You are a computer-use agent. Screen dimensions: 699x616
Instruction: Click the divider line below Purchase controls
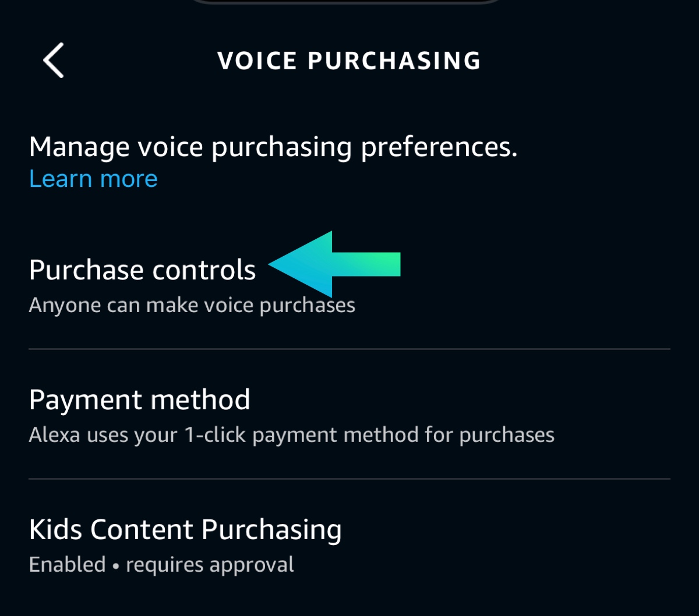349,349
